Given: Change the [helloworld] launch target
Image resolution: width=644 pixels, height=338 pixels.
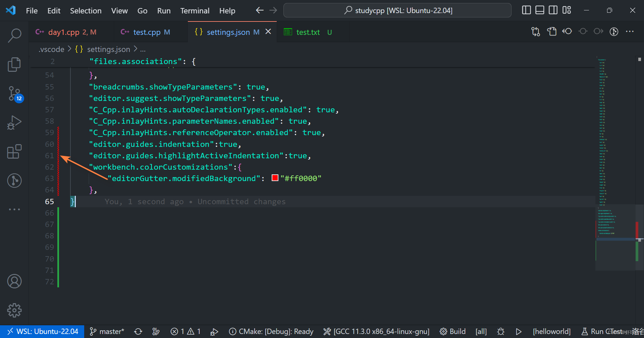Looking at the screenshot, I should point(552,331).
